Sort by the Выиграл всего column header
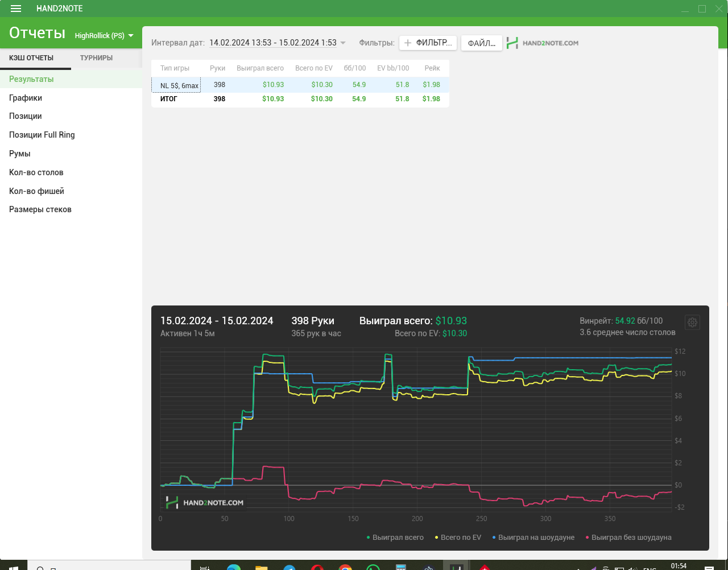728x570 pixels. 260,68
